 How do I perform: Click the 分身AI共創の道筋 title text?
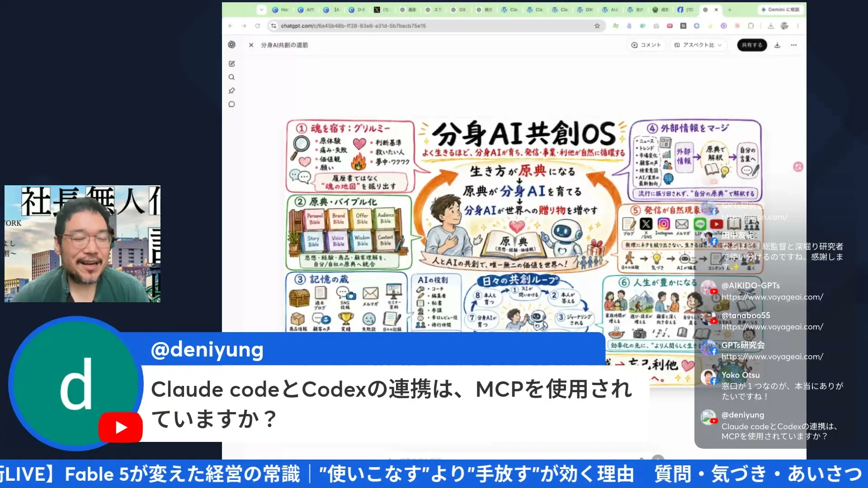tap(284, 45)
